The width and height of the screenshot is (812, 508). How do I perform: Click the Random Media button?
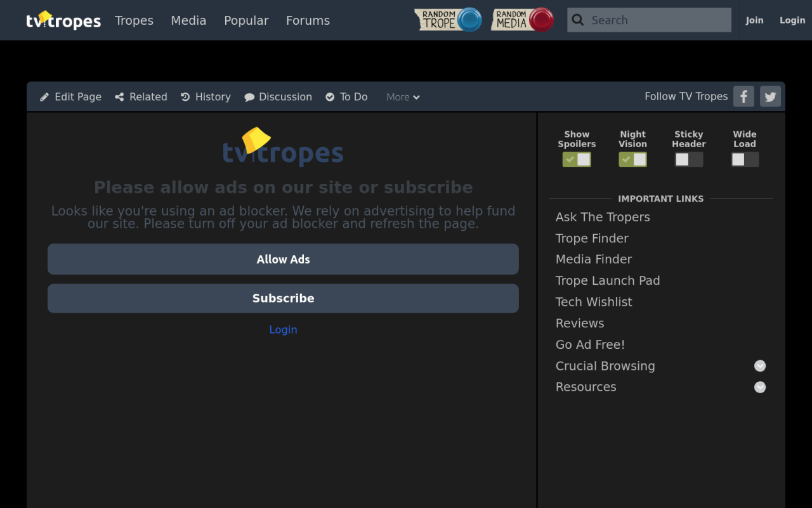tap(522, 20)
